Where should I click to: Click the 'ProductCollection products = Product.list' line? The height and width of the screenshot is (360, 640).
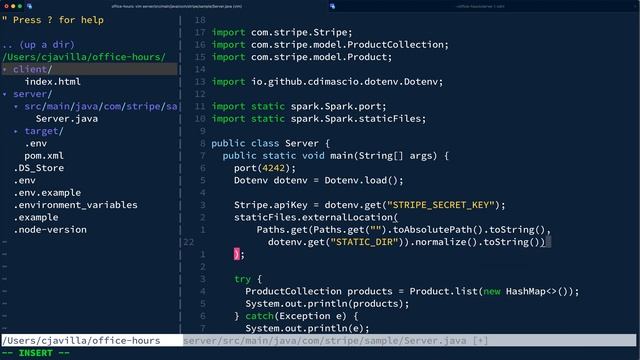(412, 291)
